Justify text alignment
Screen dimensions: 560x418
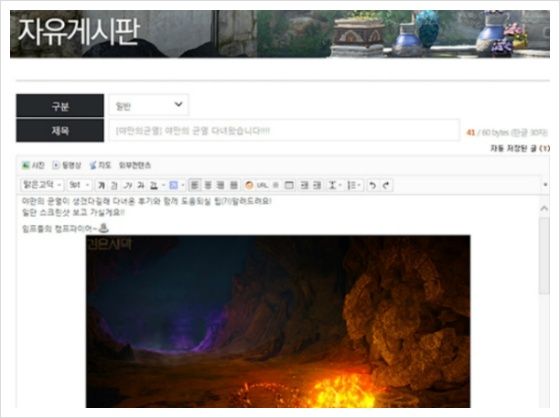[234, 185]
